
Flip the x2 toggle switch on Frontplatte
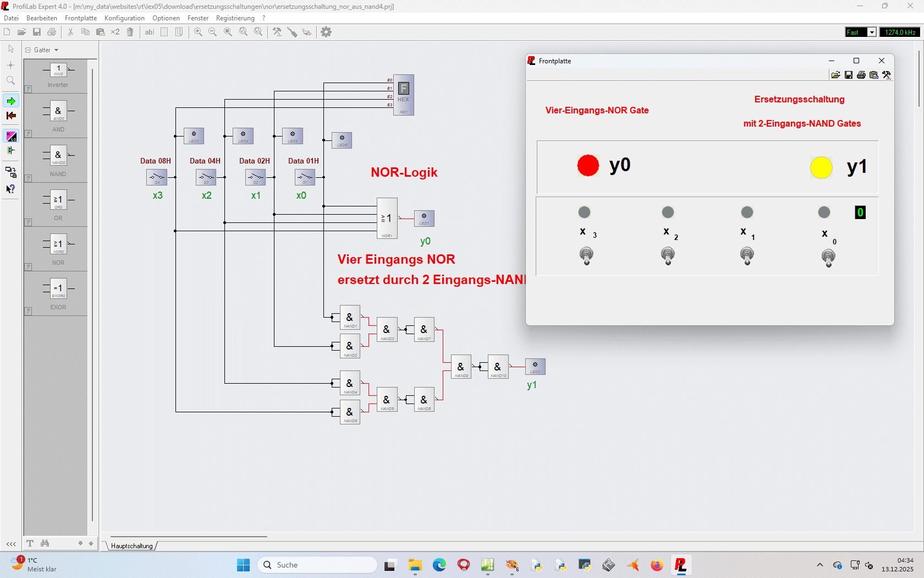(668, 255)
